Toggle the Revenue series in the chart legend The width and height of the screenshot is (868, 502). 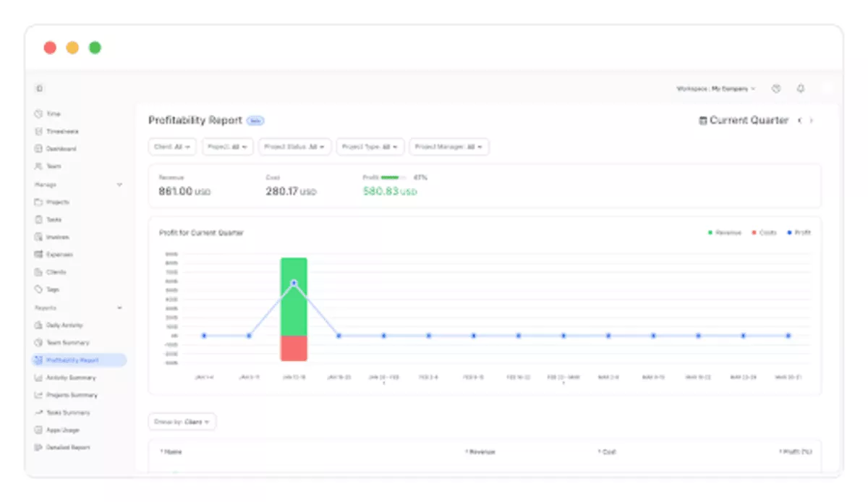click(x=723, y=232)
